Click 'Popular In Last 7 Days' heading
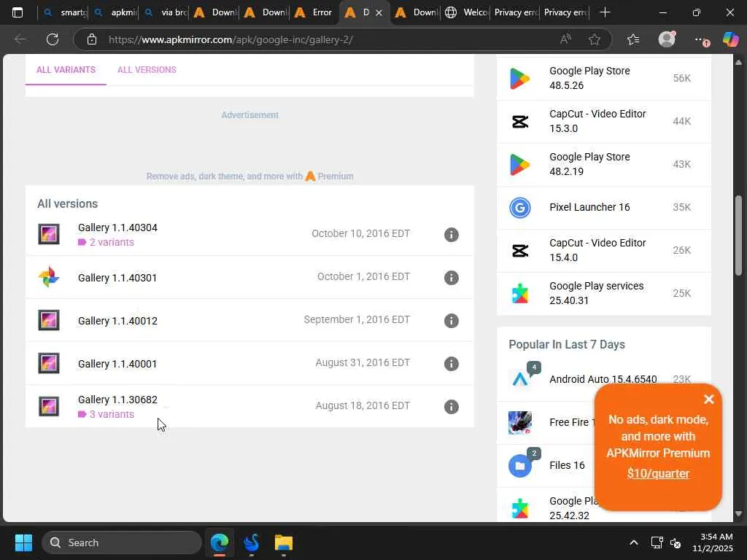This screenshot has height=560, width=747. pos(567,344)
